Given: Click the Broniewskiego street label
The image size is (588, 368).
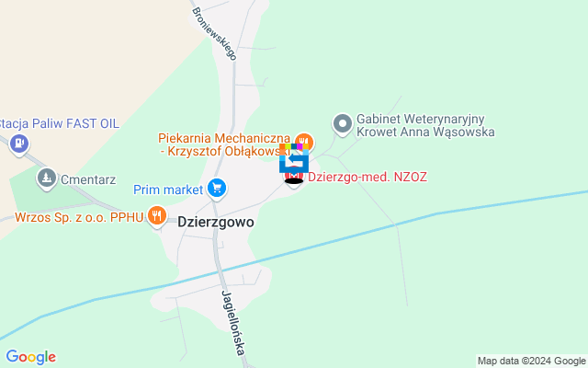Looking at the screenshot, I should point(214,34).
